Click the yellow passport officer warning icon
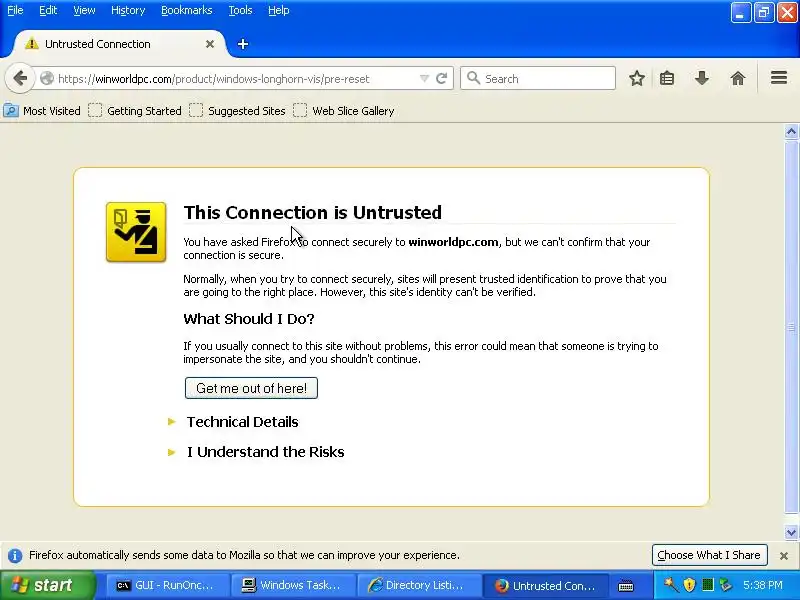Viewport: 800px width, 600px height. [x=136, y=232]
